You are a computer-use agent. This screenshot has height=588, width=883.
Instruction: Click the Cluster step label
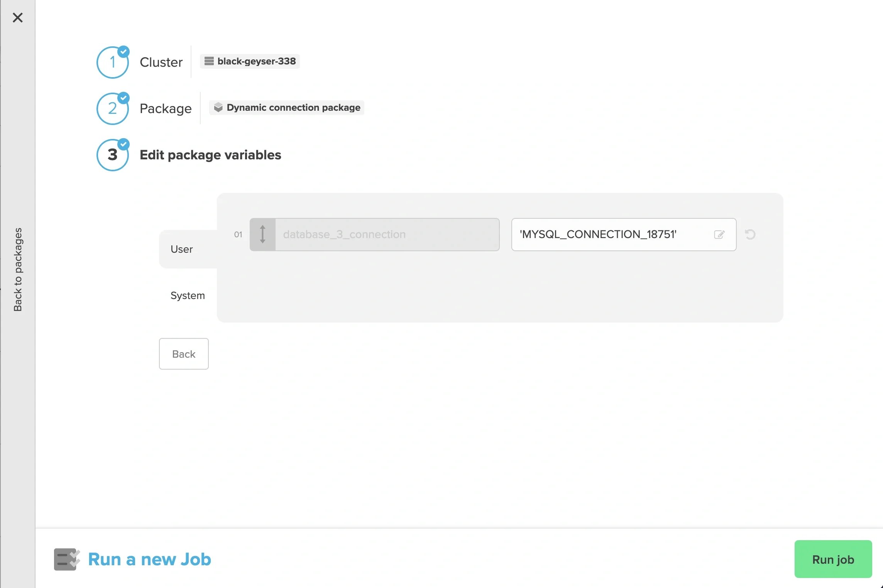pos(161,63)
